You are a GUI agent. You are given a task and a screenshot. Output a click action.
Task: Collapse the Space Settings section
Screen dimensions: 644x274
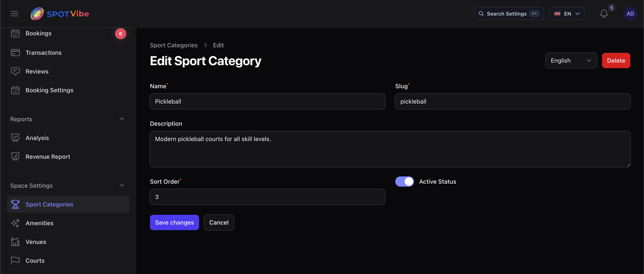click(122, 185)
